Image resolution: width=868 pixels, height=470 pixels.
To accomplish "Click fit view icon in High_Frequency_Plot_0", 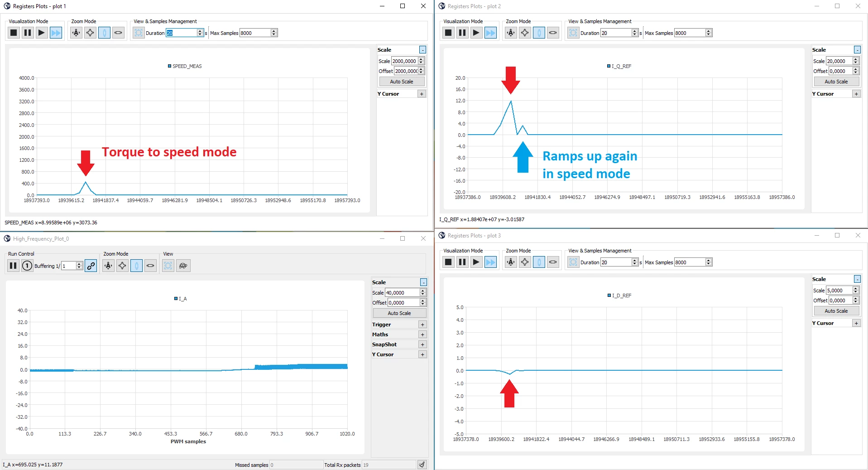I will click(x=168, y=266).
